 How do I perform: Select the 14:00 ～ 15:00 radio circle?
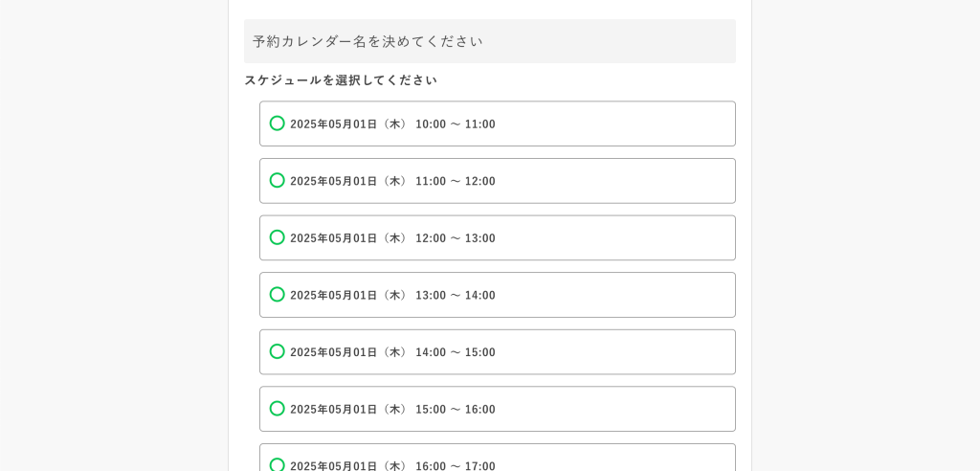(x=278, y=351)
